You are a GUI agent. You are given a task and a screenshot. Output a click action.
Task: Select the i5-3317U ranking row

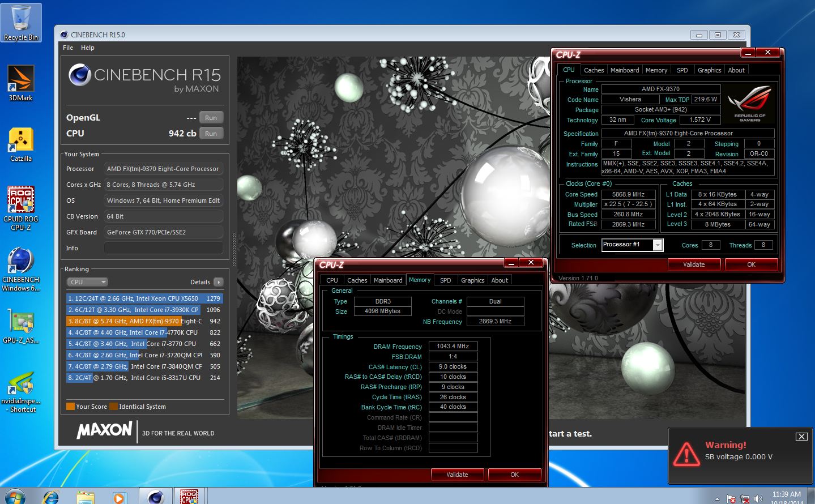pos(144,378)
